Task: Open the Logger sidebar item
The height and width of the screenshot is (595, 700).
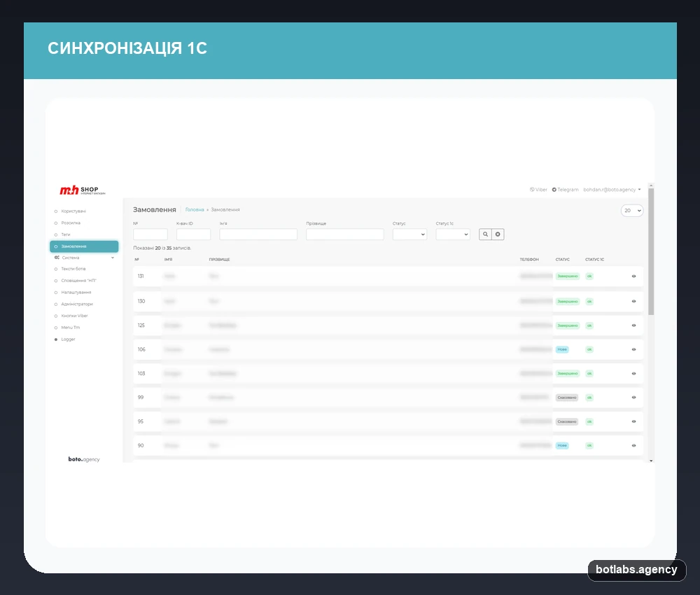Action: click(68, 339)
